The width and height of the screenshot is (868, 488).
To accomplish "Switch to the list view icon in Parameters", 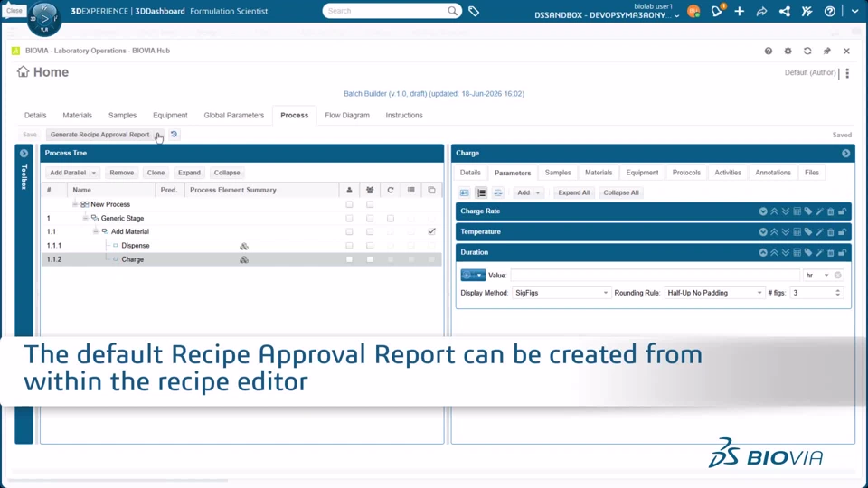I will coord(481,193).
